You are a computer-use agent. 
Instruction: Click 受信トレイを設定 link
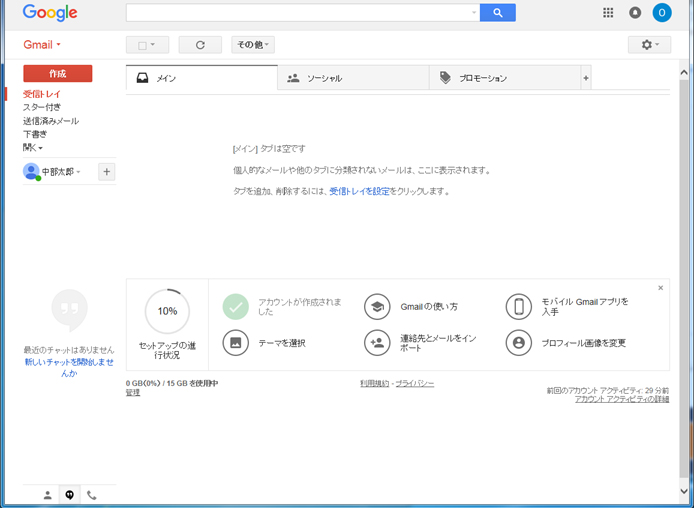[x=359, y=191]
